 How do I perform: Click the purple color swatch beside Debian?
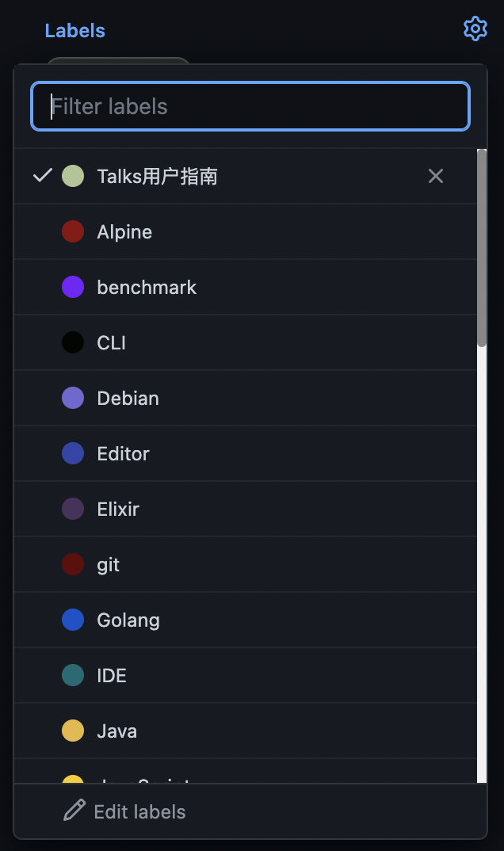tap(73, 398)
